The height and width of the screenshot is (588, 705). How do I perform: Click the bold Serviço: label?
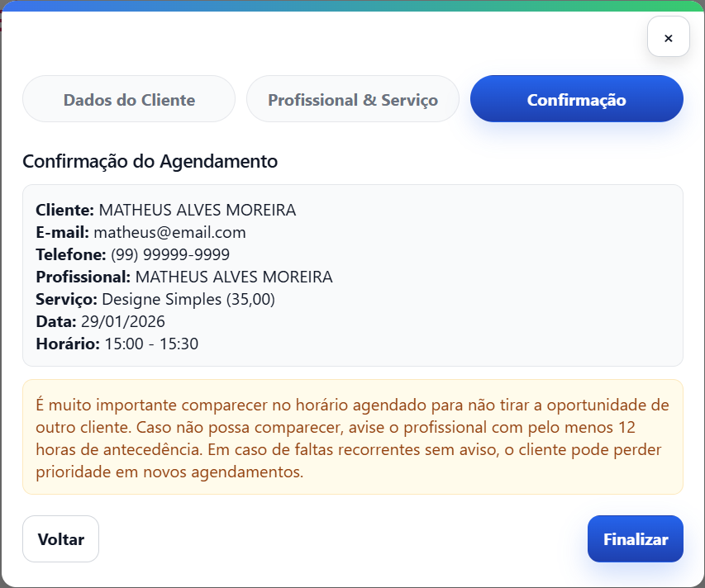pos(67,299)
